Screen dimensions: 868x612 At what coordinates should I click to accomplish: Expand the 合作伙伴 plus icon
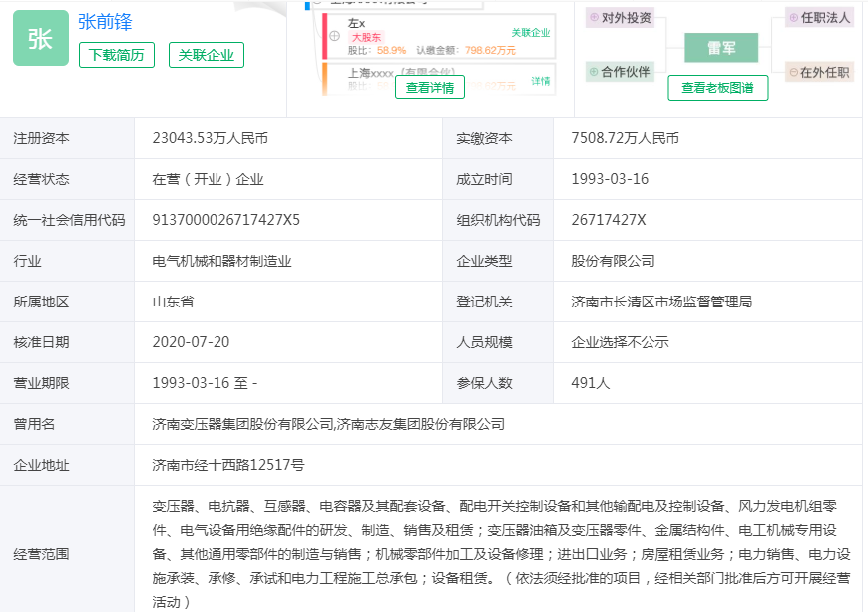(593, 72)
